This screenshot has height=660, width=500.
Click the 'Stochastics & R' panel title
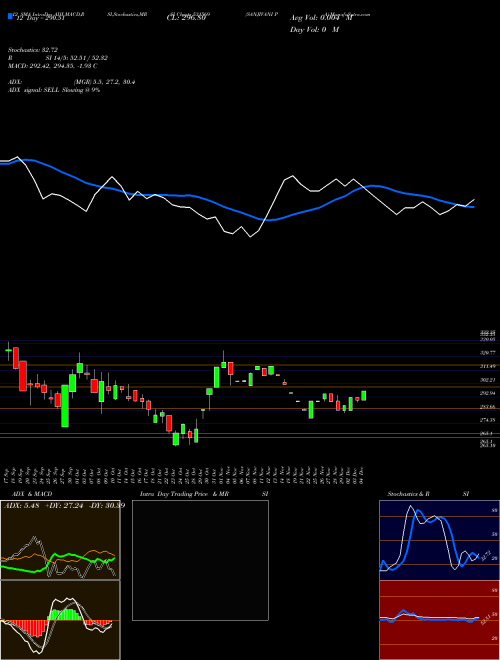409,494
